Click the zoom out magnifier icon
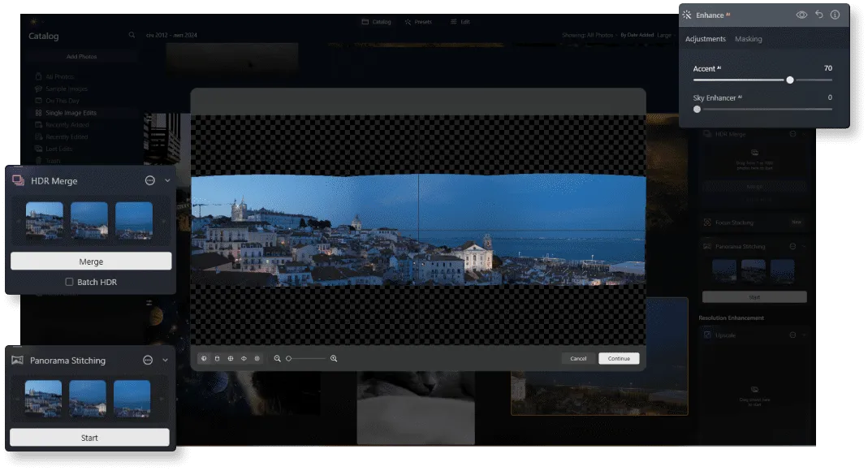This screenshot has height=471, width=868. 278,358
